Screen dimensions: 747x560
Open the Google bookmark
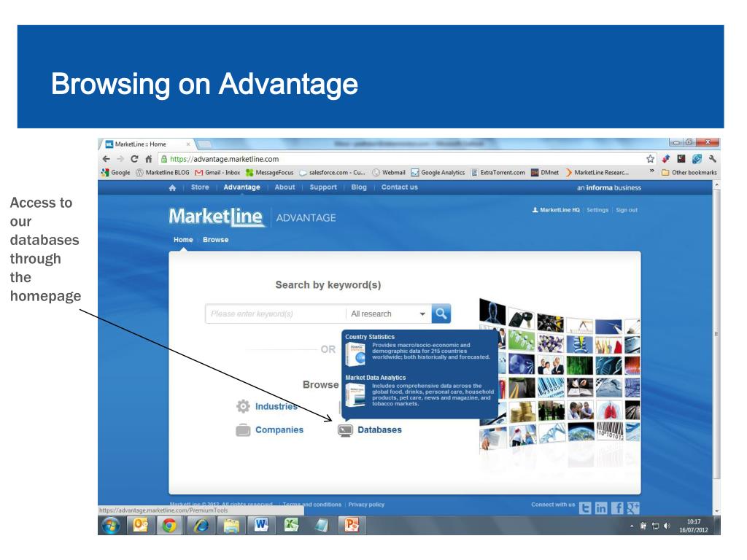(x=116, y=172)
